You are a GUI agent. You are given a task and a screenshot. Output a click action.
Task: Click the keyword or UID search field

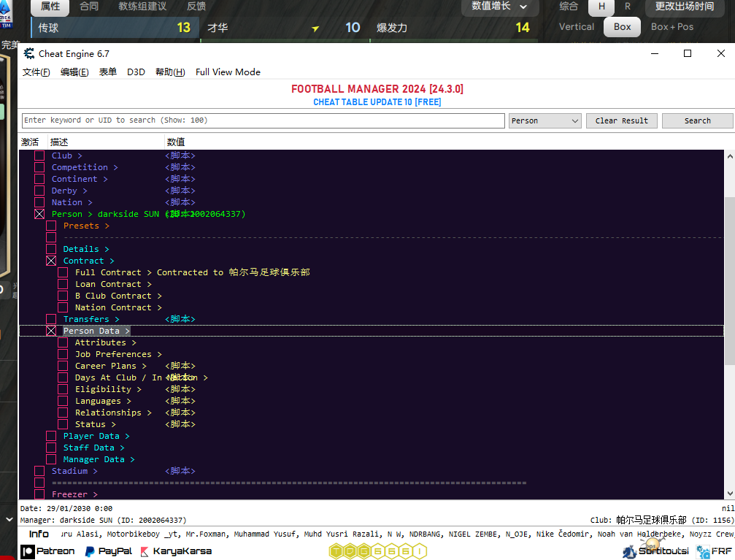coord(263,120)
